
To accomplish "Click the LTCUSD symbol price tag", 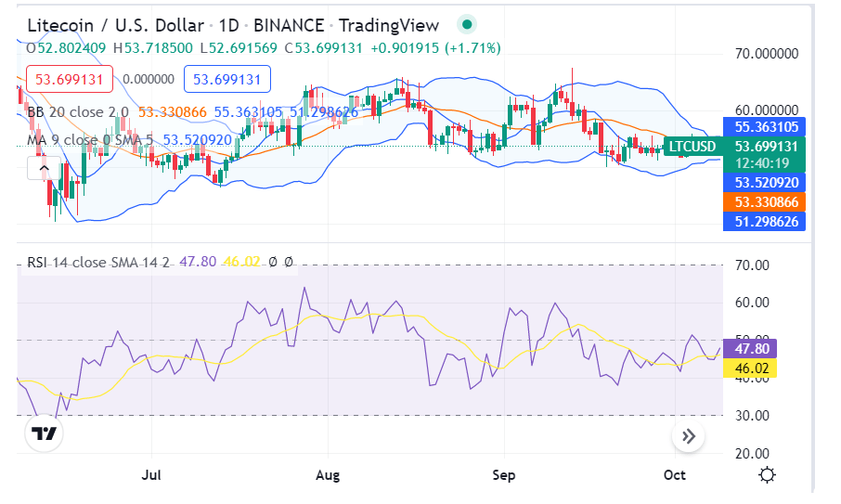I will coord(692,147).
